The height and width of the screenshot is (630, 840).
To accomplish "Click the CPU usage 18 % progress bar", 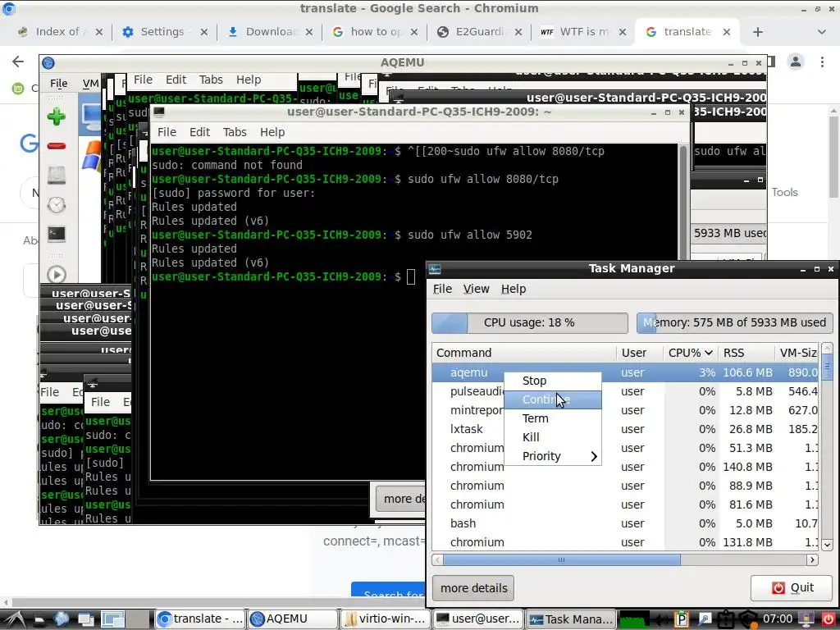I will point(529,323).
